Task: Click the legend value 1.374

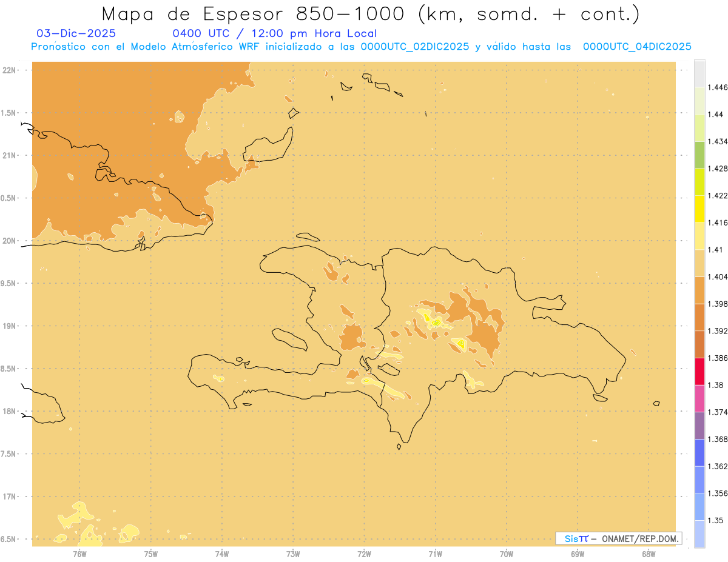Action: click(718, 412)
